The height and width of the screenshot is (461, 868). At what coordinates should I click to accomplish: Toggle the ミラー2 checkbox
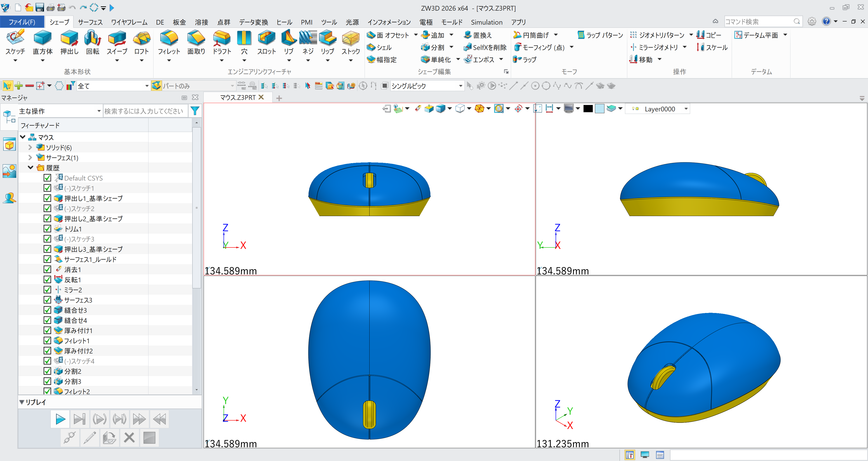click(x=47, y=290)
